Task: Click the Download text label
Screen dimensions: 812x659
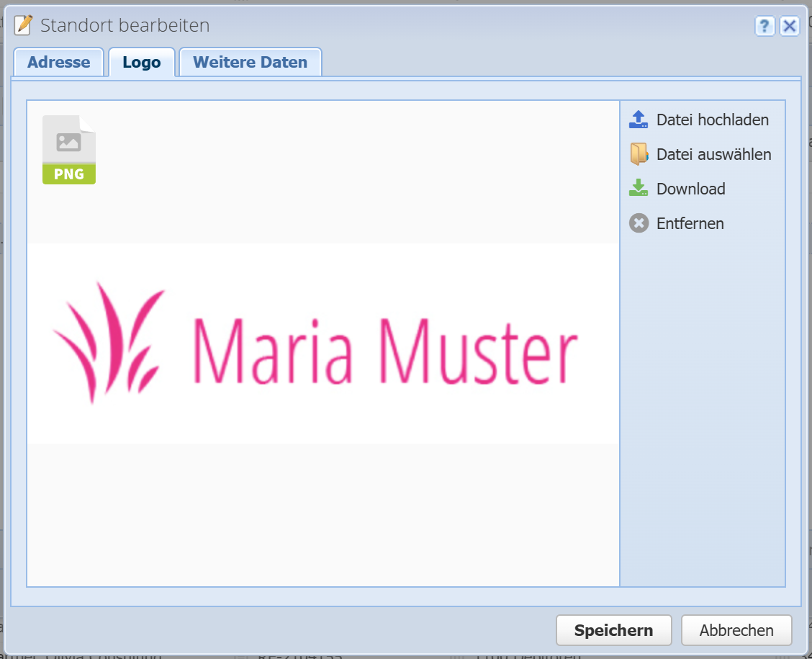Action: [690, 189]
